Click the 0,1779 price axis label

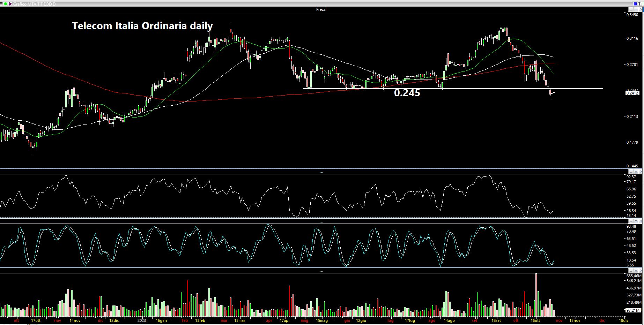point(632,142)
